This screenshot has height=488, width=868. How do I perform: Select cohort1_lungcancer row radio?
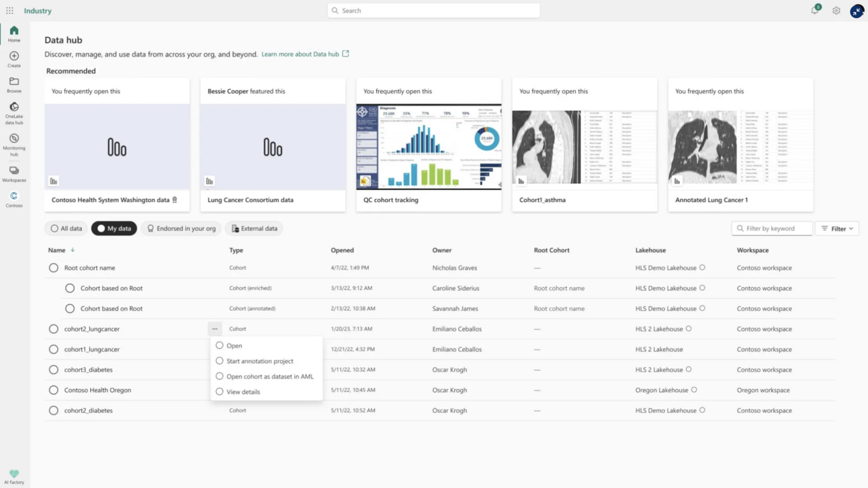[54, 349]
